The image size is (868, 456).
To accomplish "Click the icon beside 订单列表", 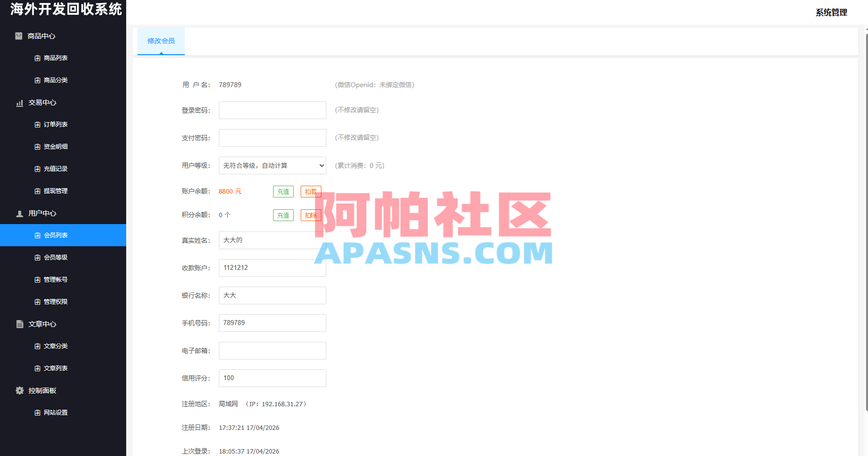I will (x=37, y=125).
